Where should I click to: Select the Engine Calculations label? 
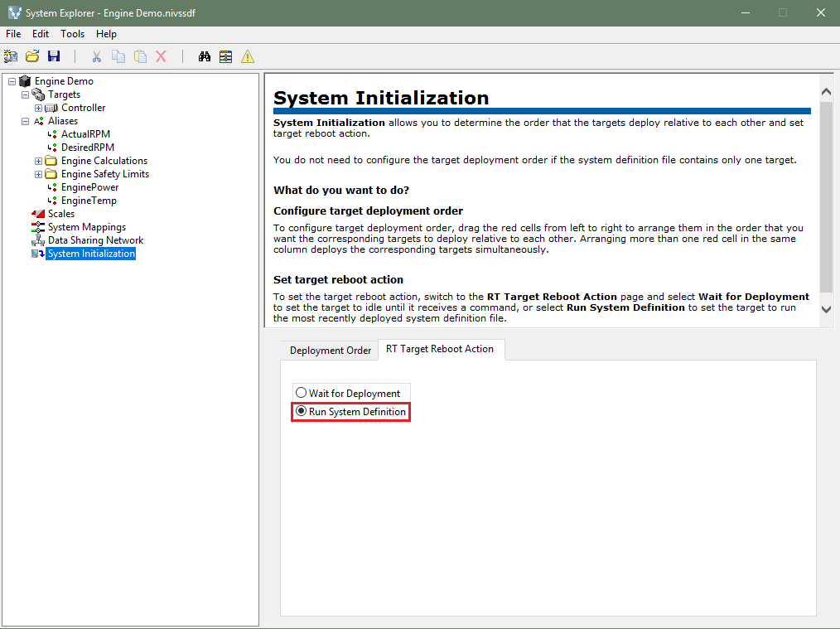(104, 161)
